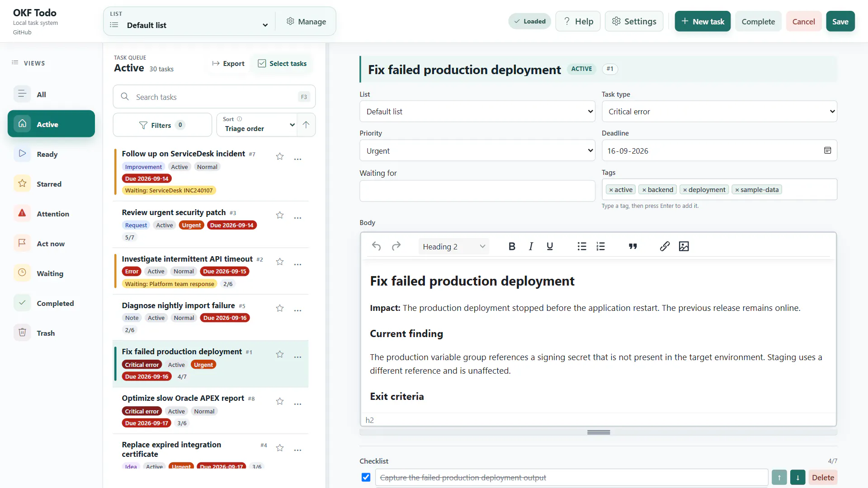Insert a hyperlink in body
The width and height of the screenshot is (868, 488).
point(665,246)
